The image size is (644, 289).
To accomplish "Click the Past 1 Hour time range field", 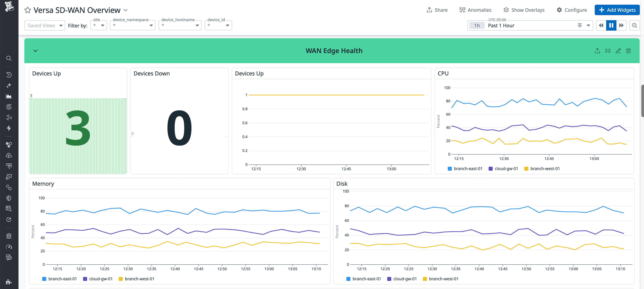I will pyautogui.click(x=501, y=25).
